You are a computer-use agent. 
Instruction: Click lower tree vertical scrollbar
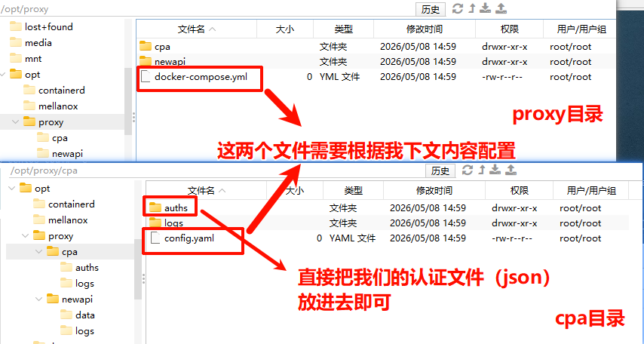(x=138, y=269)
